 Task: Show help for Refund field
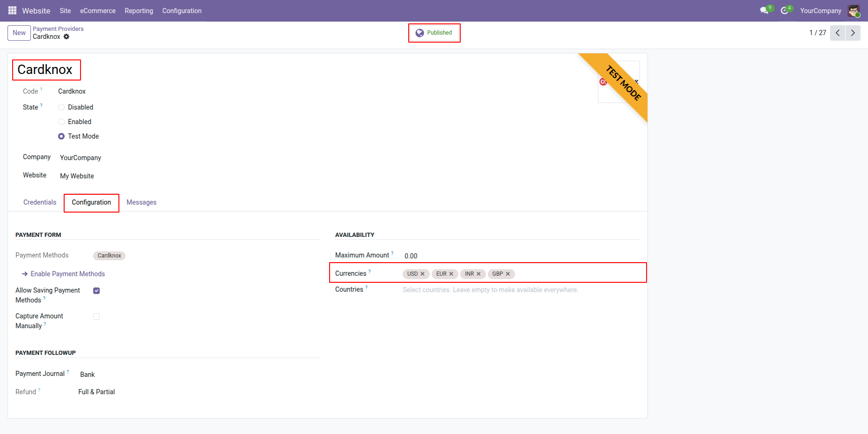click(x=39, y=390)
